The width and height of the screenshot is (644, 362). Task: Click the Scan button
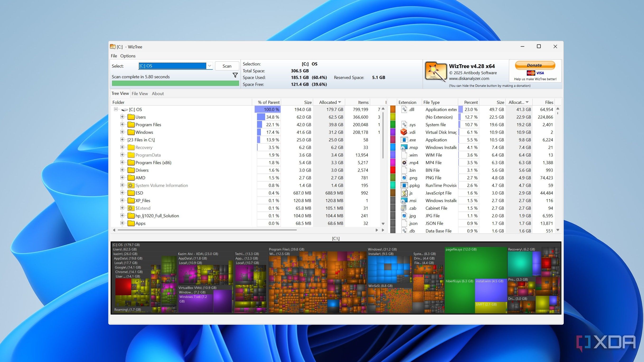pyautogui.click(x=227, y=66)
